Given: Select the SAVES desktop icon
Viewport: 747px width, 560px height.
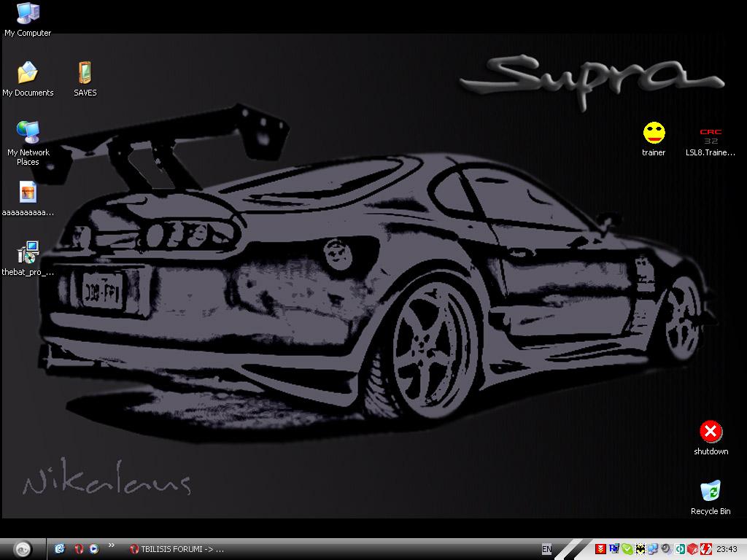Looking at the screenshot, I should [85, 79].
